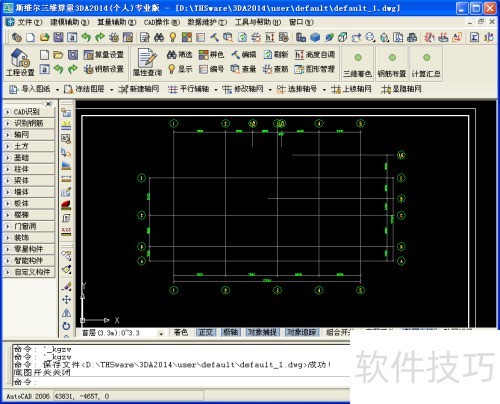Image resolution: width=500 pixels, height=404 pixels.
Task: Click the 导入图纸 import drawing button
Action: [x=30, y=89]
